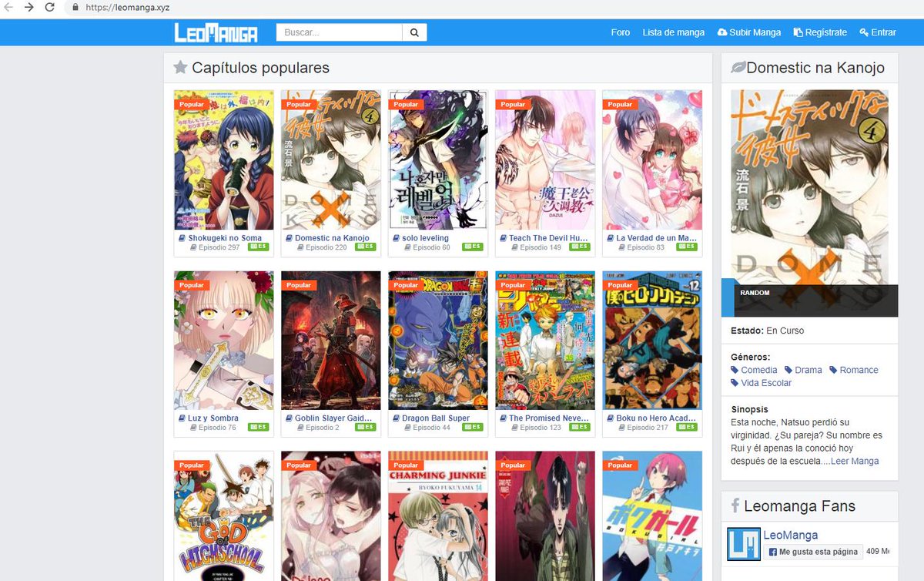Open the Foro menu item
The width and height of the screenshot is (924, 581).
click(621, 32)
